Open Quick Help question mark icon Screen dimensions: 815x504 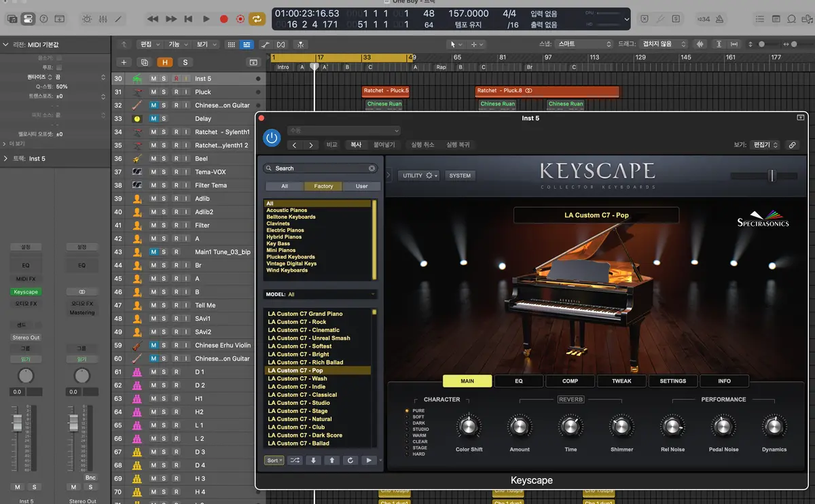click(x=44, y=19)
